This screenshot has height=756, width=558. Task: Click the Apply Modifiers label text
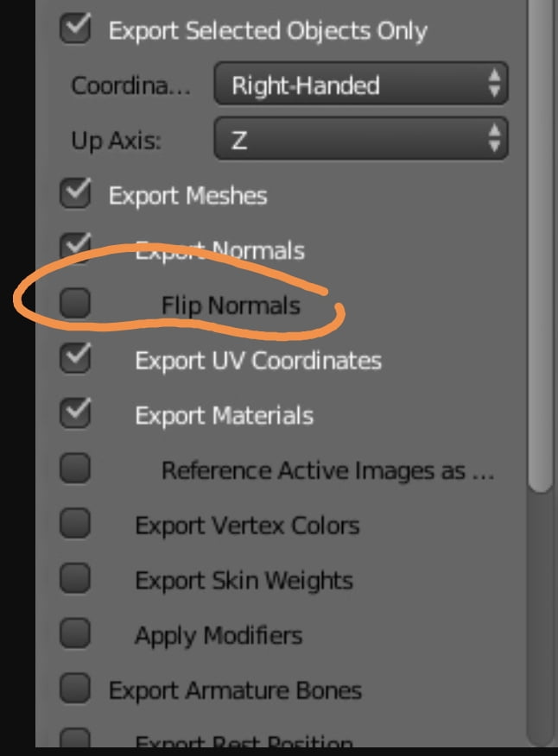(x=219, y=636)
